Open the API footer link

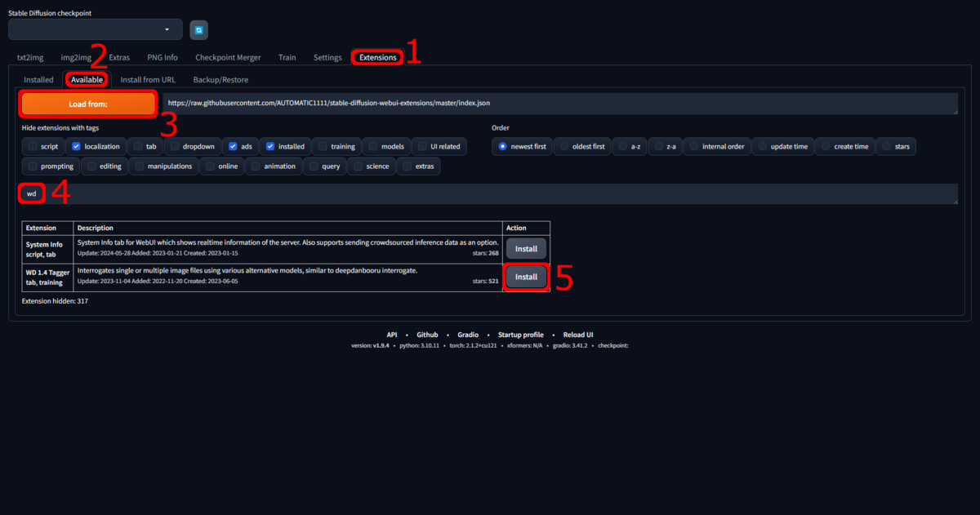coord(392,335)
